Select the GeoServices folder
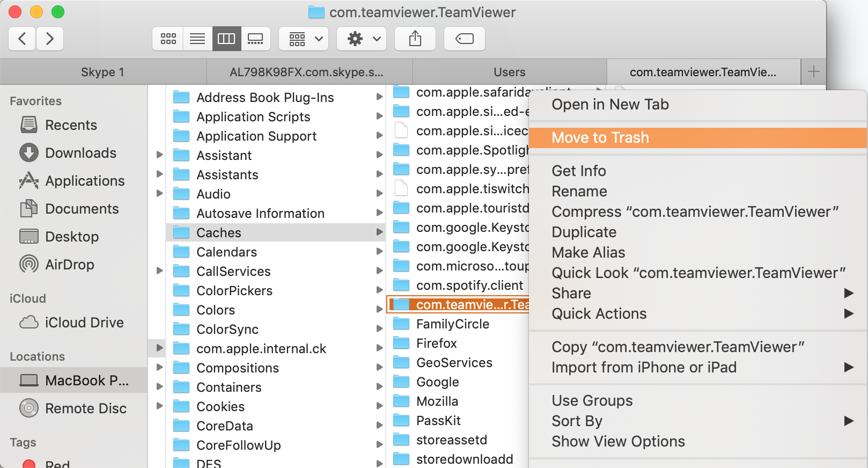The width and height of the screenshot is (868, 468). click(459, 363)
